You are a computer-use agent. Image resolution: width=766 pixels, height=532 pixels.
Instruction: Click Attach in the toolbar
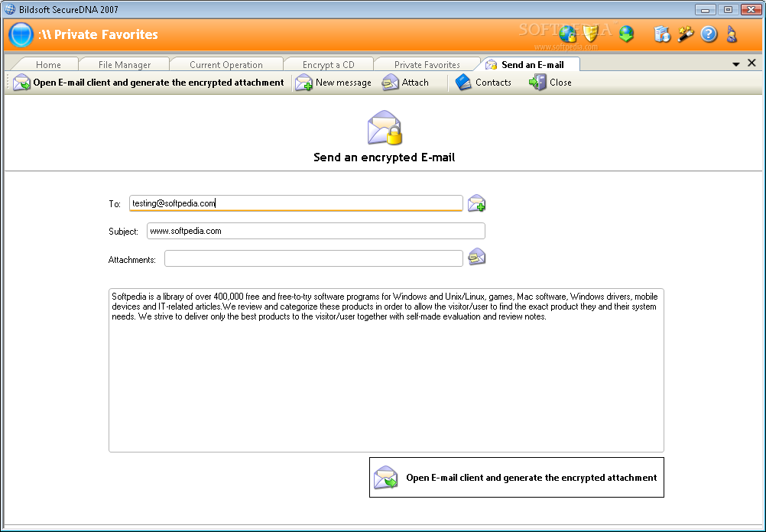(405, 83)
